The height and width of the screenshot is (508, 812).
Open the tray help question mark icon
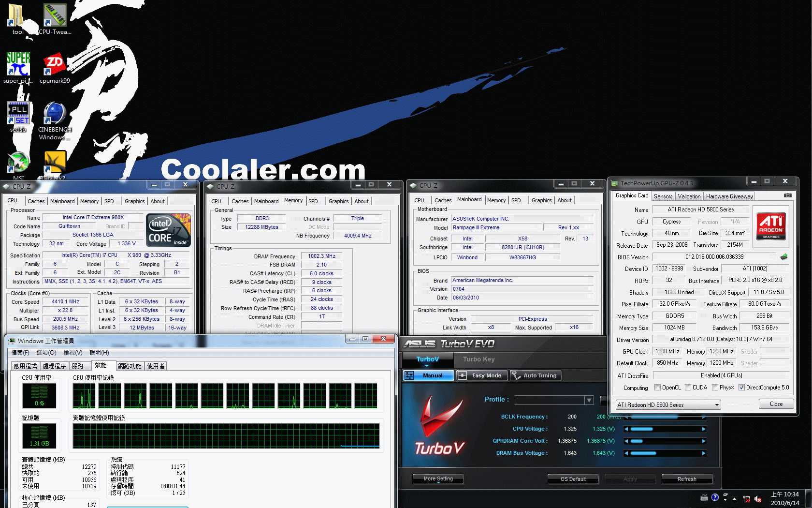point(715,497)
